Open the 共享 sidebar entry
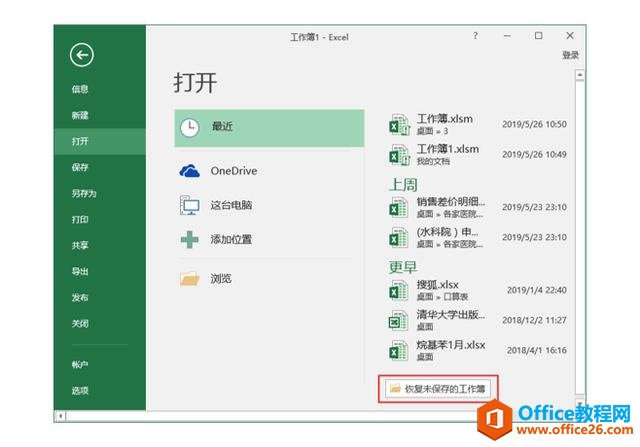This screenshot has height=447, width=640. [x=80, y=245]
